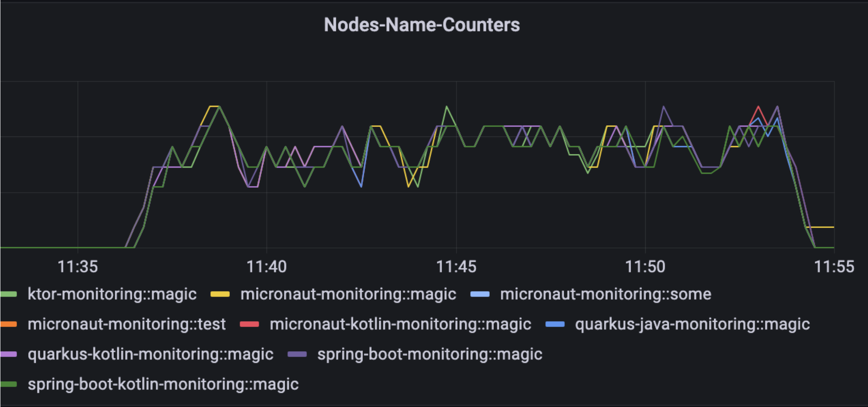Open orange micronaut-monitoring::test color swatch
Viewport: 868px width, 407px height.
[9, 324]
